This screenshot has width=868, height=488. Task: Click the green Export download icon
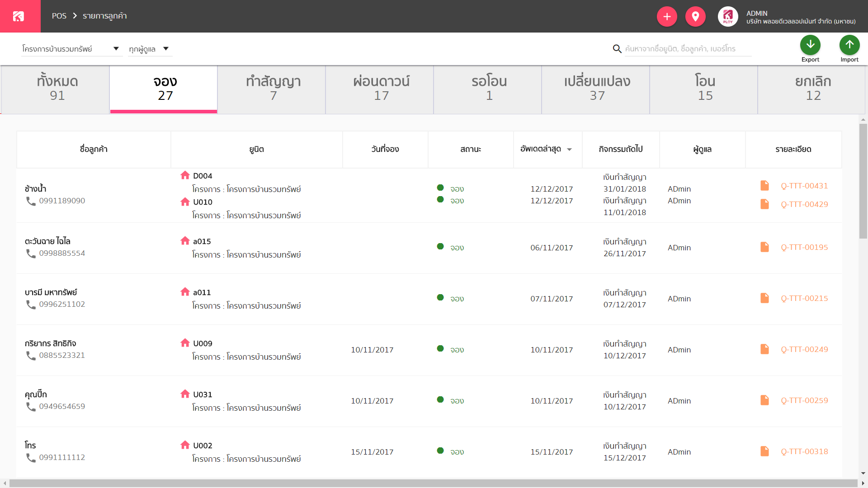(810, 45)
